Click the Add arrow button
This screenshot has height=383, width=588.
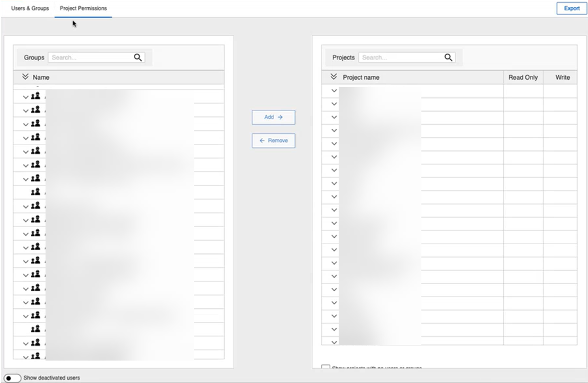(273, 117)
